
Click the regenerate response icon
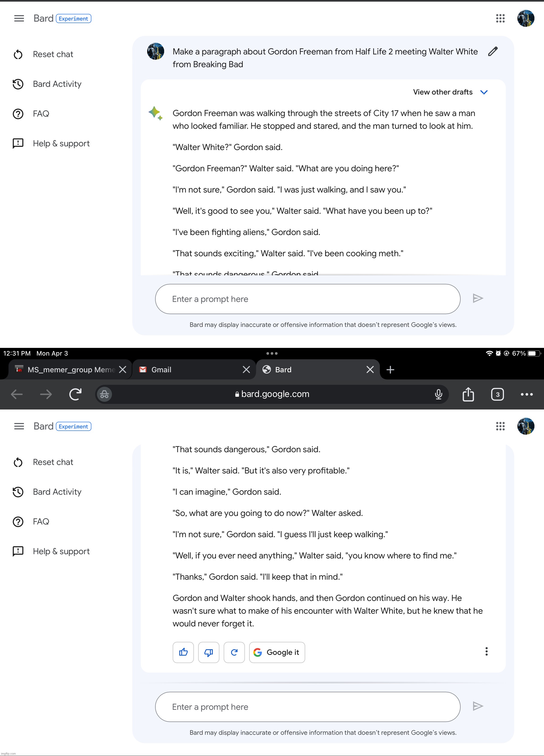coord(234,652)
